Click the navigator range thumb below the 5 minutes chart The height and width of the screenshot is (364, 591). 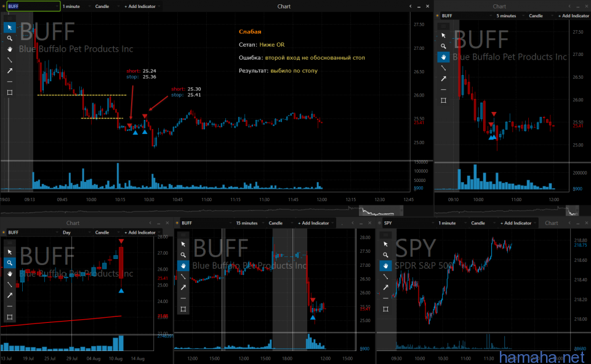(x=572, y=211)
